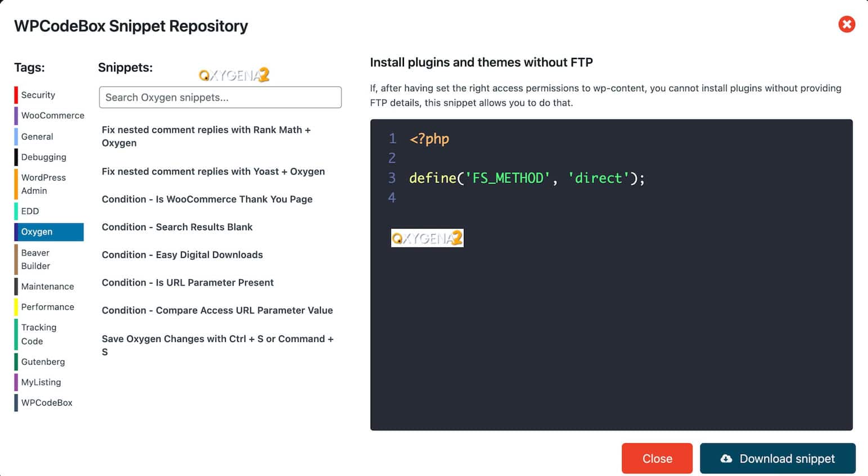Viewport: 868px width, 476px height.
Task: Select Condition - Easy Digital Downloads snippet
Action: pyautogui.click(x=182, y=255)
